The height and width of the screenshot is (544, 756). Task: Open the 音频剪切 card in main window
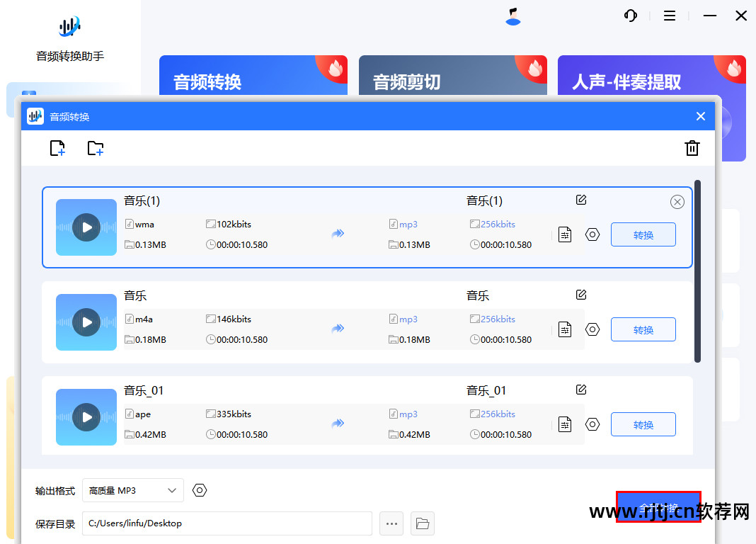[x=453, y=75]
